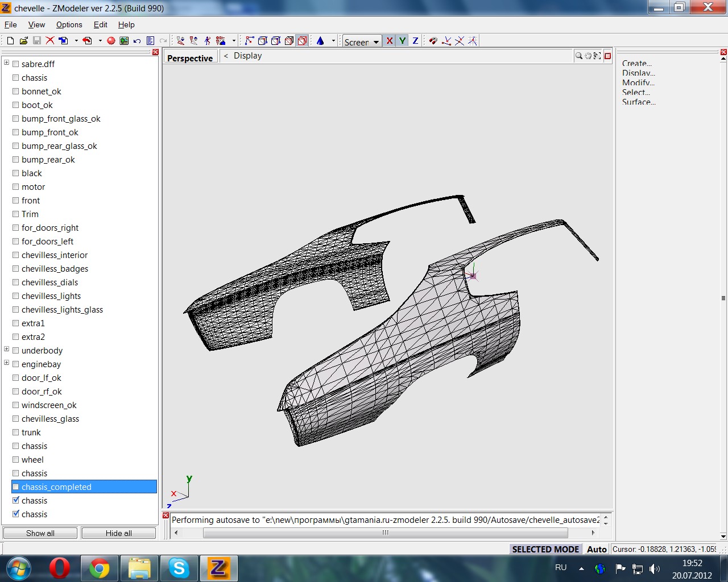Viewport: 728px width, 582px height.
Task: Open the Modify... command group
Action: 638,82
